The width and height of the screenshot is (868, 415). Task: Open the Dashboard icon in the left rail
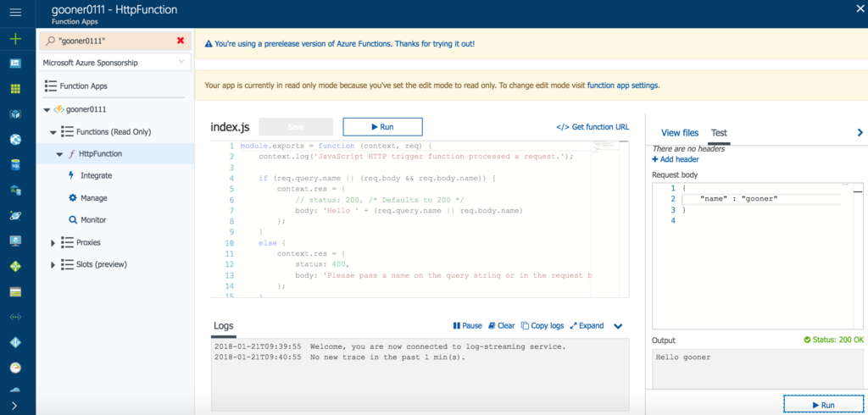[15, 63]
